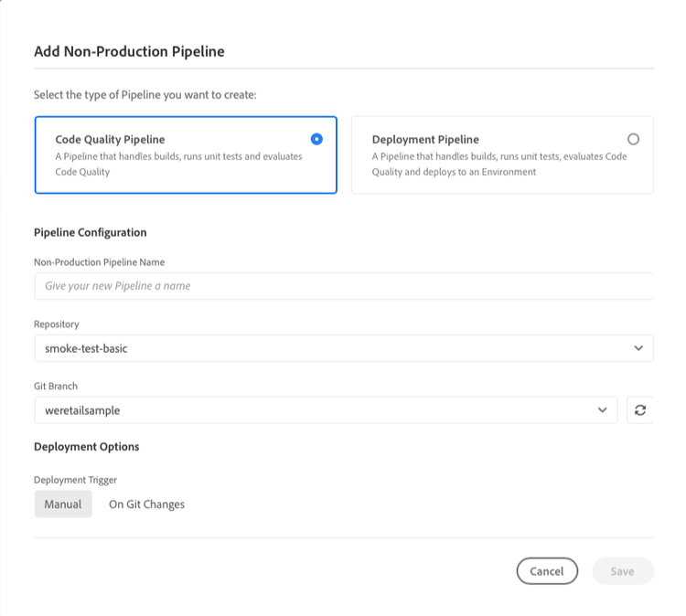Expand the Repository chevron arrow
Screen dimensions: 686x616
638,348
